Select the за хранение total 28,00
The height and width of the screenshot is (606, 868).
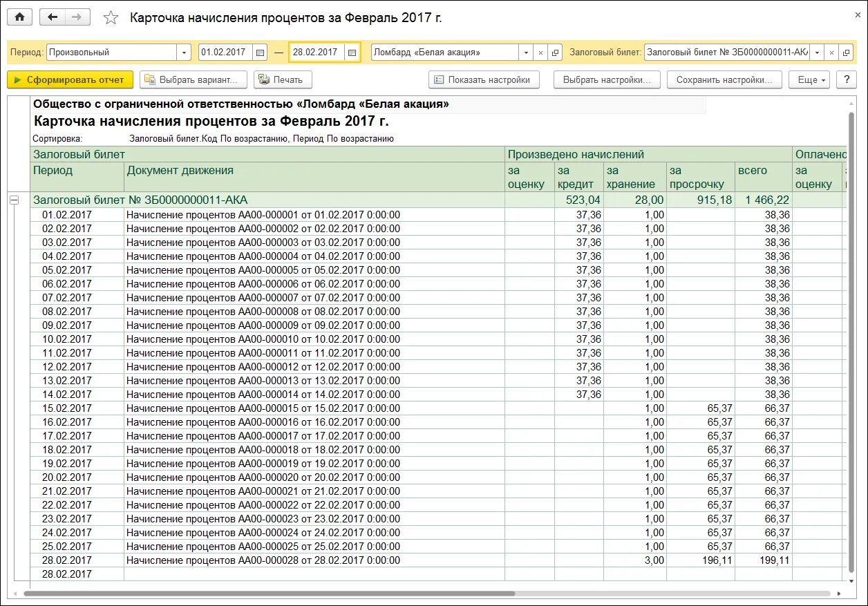tap(634, 200)
